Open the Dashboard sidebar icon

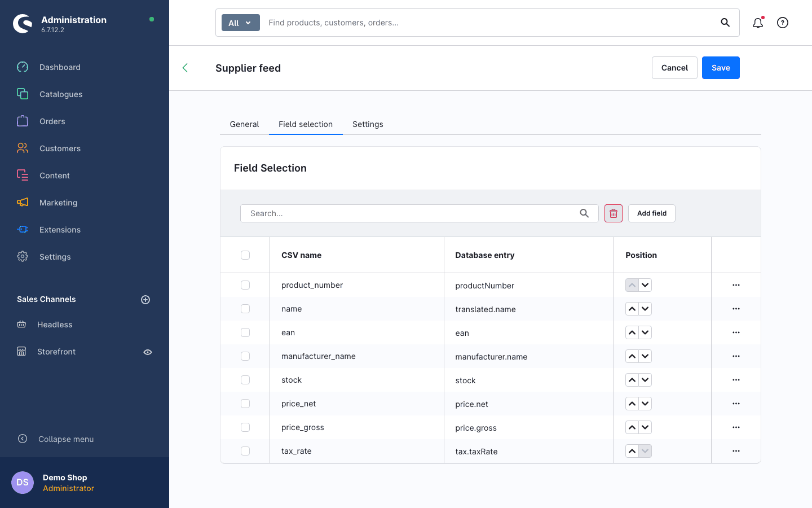click(23, 67)
